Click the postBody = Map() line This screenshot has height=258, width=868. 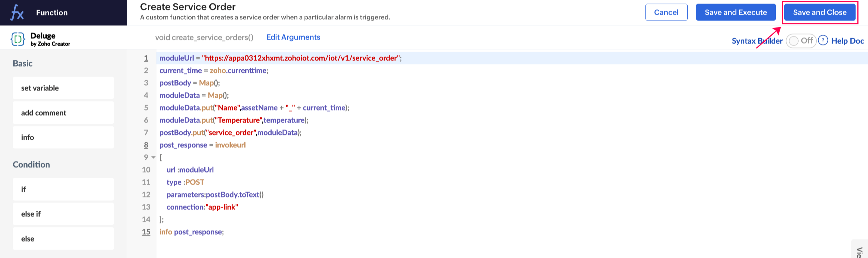[189, 83]
